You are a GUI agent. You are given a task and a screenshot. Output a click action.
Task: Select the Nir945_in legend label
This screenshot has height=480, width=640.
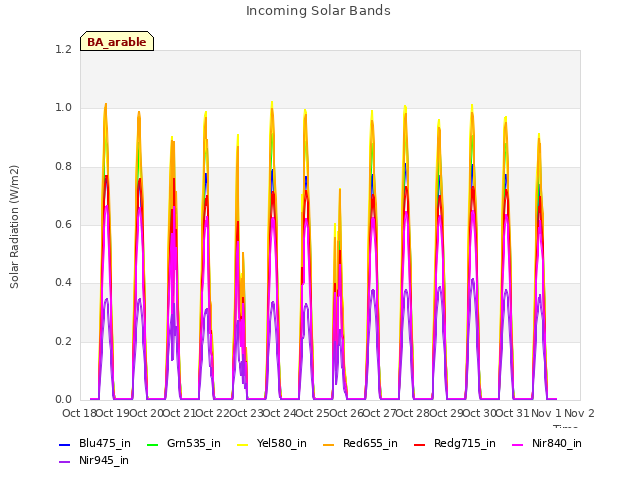click(x=104, y=460)
